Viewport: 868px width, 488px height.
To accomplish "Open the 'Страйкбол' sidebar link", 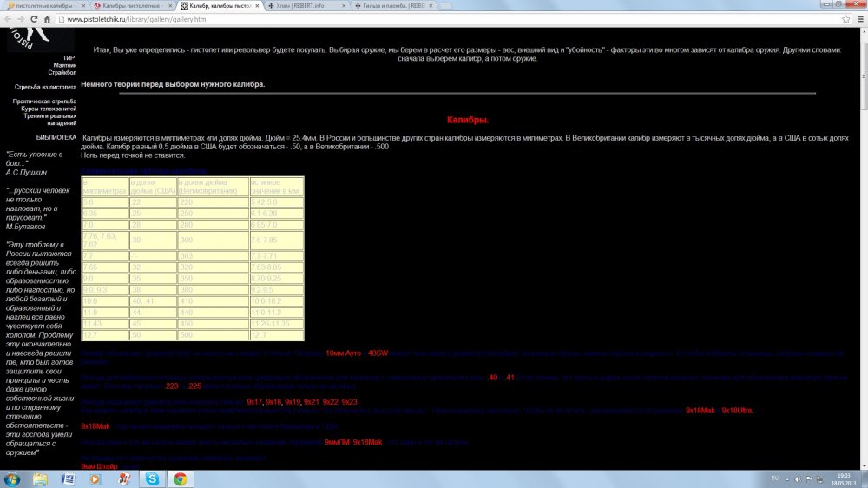I will [x=62, y=72].
